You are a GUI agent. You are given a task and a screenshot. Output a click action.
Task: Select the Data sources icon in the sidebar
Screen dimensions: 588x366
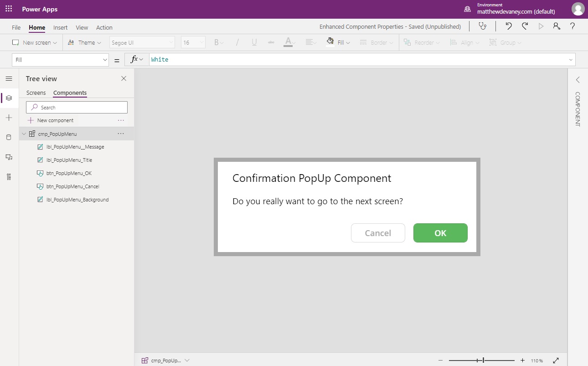tap(9, 137)
